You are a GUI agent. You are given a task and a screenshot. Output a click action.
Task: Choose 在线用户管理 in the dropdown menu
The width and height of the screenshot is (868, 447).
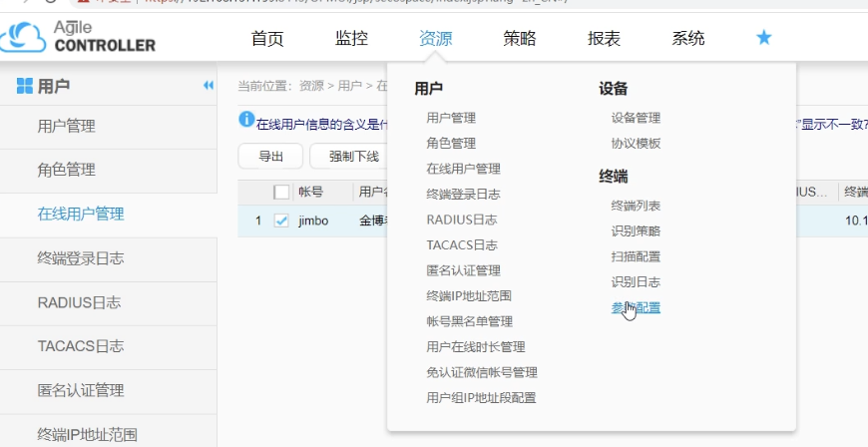click(x=463, y=169)
